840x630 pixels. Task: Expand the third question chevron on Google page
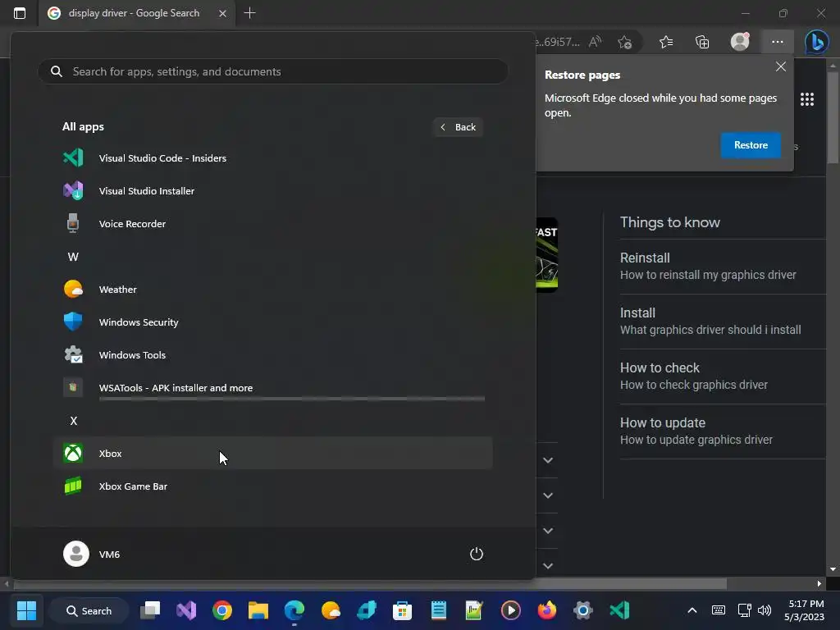coord(548,531)
